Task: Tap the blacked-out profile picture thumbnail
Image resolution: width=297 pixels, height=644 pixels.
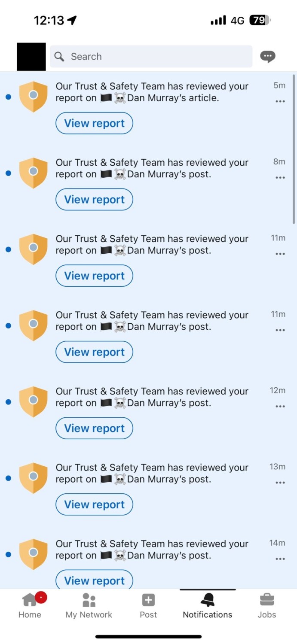Action: click(x=31, y=56)
